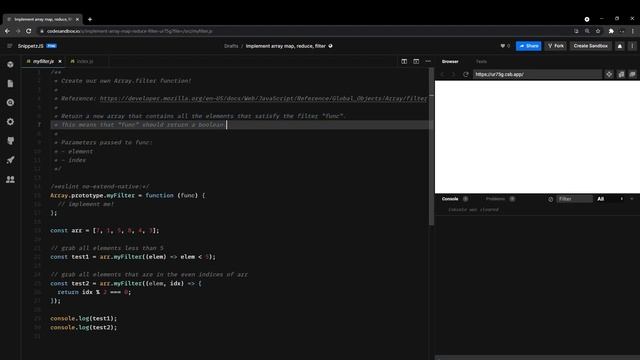Select the Console tab
This screenshot has width=640, height=360.
coord(450,199)
